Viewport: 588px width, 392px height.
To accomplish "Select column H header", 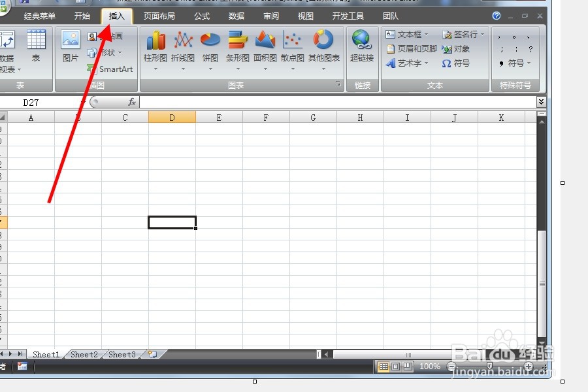I will [360, 118].
